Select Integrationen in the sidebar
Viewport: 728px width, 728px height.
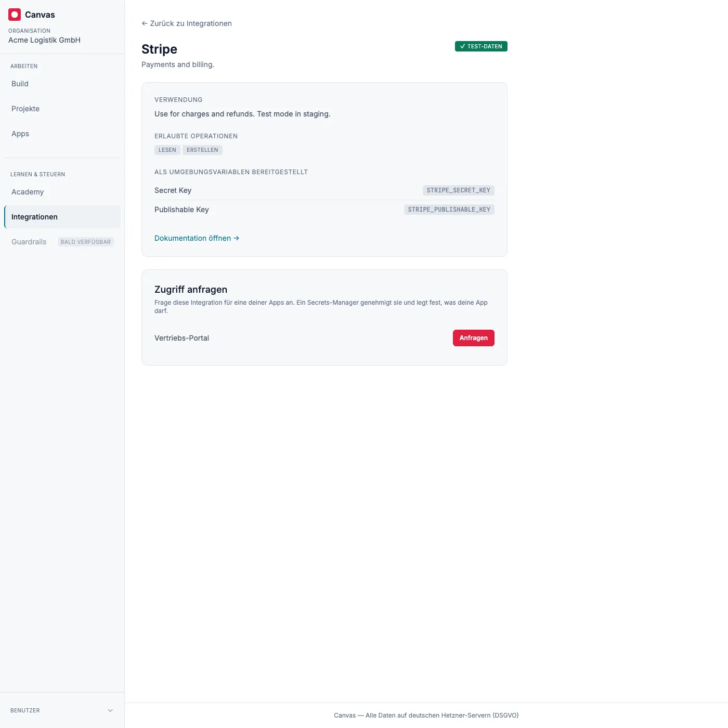[62, 217]
